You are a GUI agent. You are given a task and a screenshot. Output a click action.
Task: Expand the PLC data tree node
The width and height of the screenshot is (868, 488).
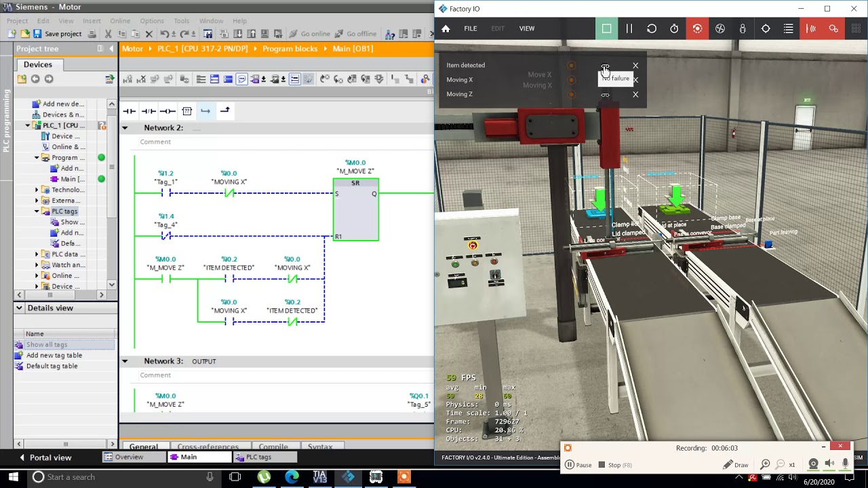point(37,254)
